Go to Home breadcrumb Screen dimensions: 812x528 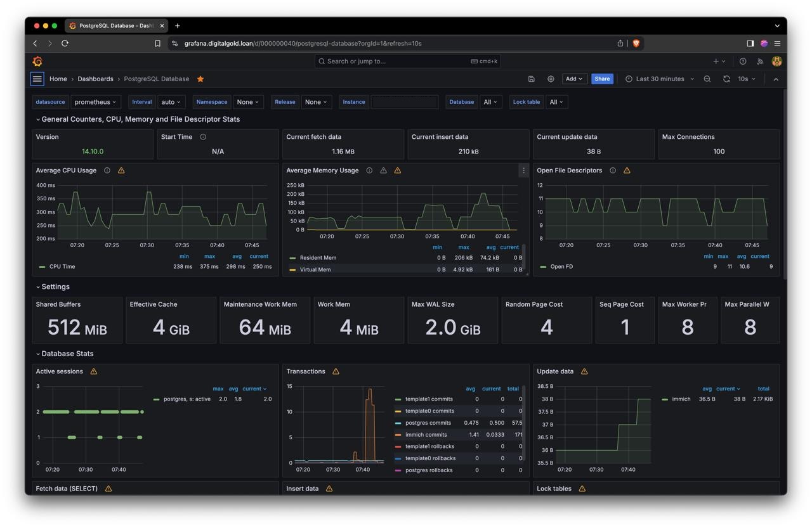[58, 79]
